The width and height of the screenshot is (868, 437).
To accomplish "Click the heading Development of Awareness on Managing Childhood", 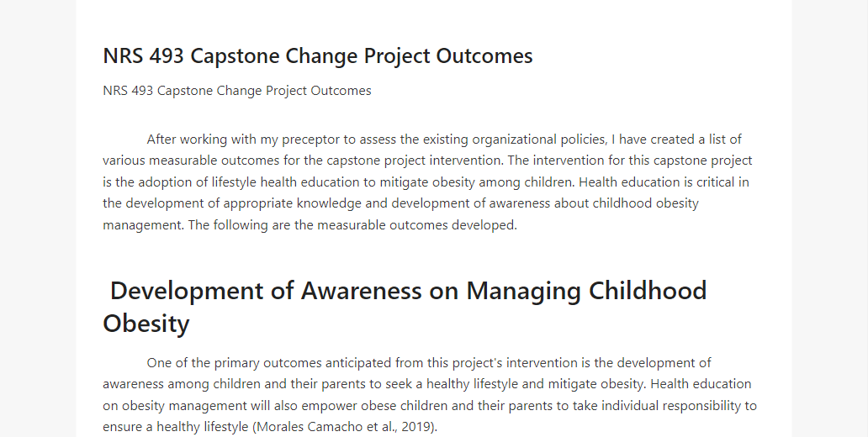I will 409,291.
